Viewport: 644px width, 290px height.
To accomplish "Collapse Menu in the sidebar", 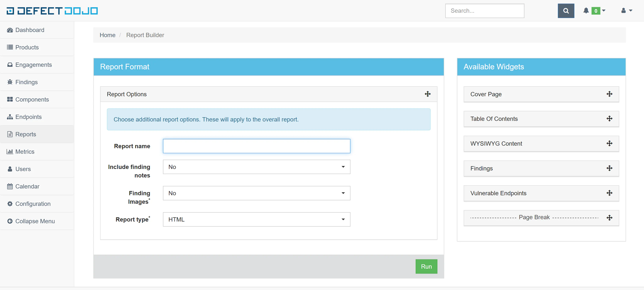I will [35, 221].
